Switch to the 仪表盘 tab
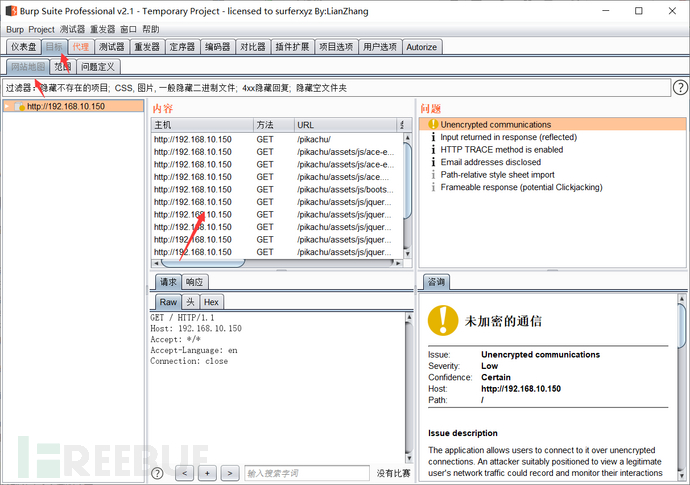Screen dimensions: 690x485 pos(24,47)
